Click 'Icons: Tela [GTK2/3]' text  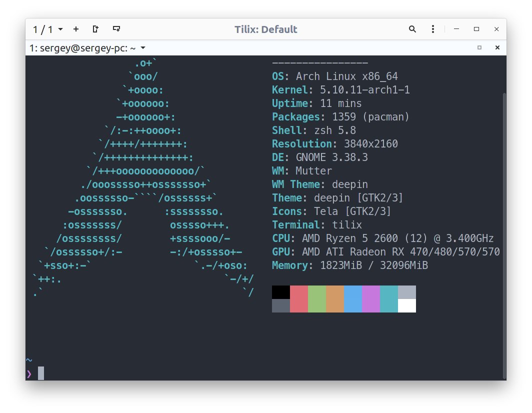click(331, 211)
